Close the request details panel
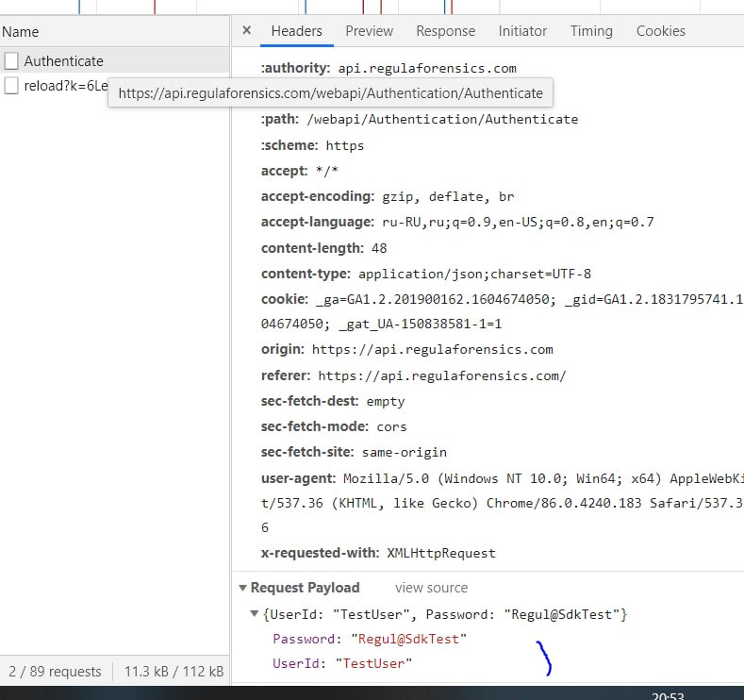744x700 pixels. click(x=246, y=31)
